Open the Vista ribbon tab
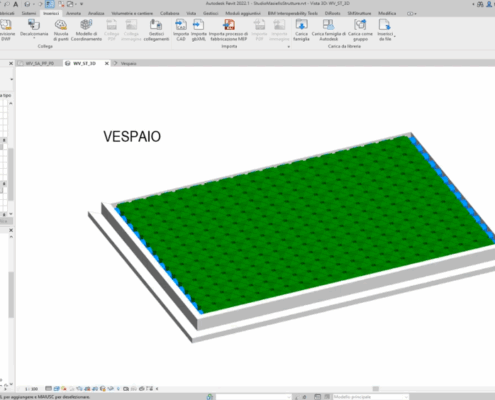Screen dimensions: 495x400 pos(191,13)
